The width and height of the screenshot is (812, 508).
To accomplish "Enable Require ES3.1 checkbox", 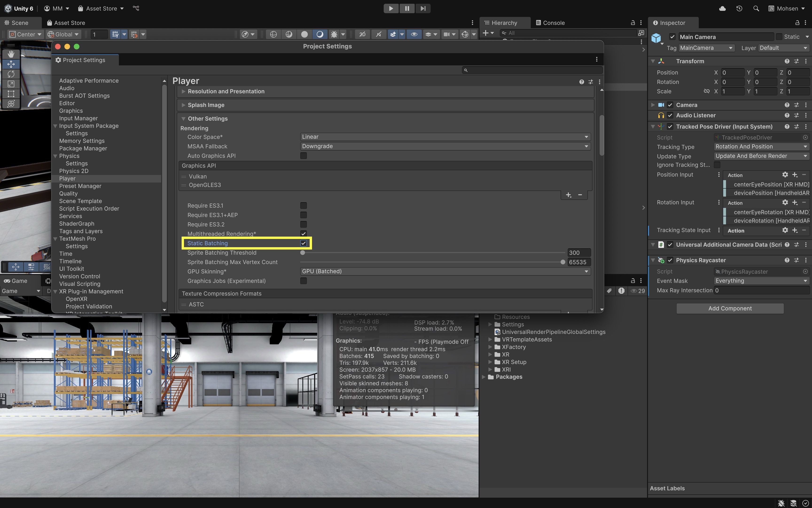I will point(303,206).
